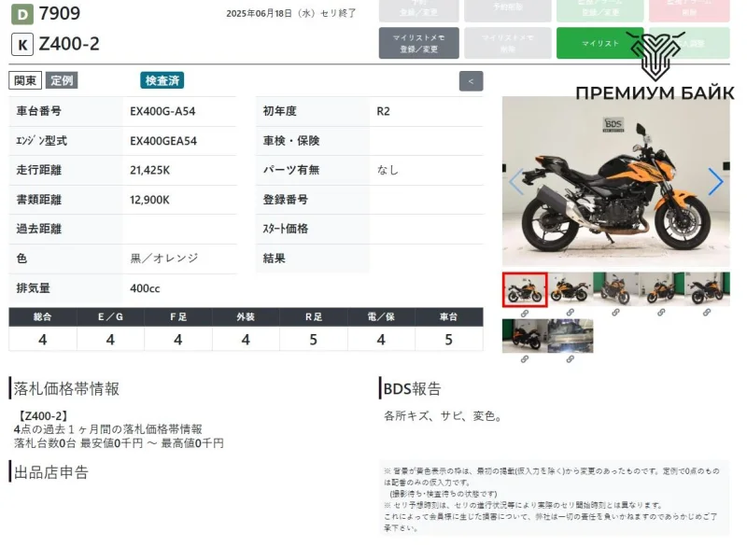Show the next motorcycle photo with right arrow

click(714, 182)
